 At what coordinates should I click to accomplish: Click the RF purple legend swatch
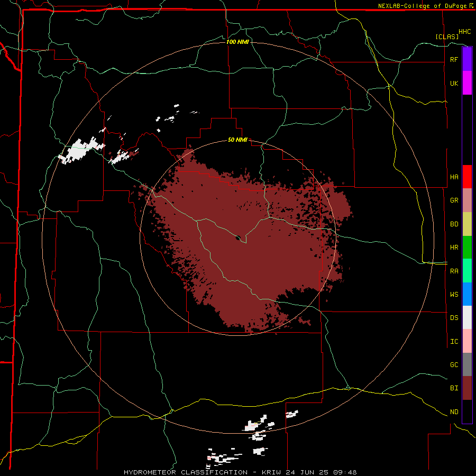467,59
